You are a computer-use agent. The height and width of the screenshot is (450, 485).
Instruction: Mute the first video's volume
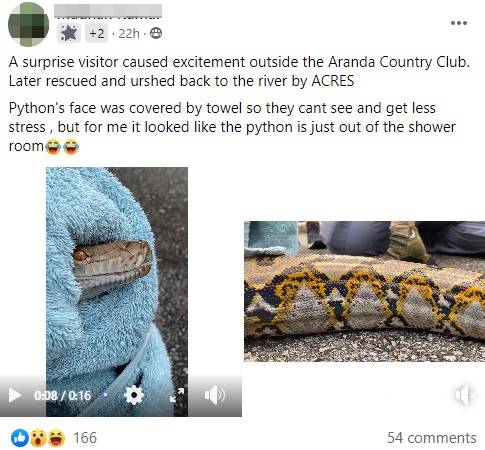(214, 395)
